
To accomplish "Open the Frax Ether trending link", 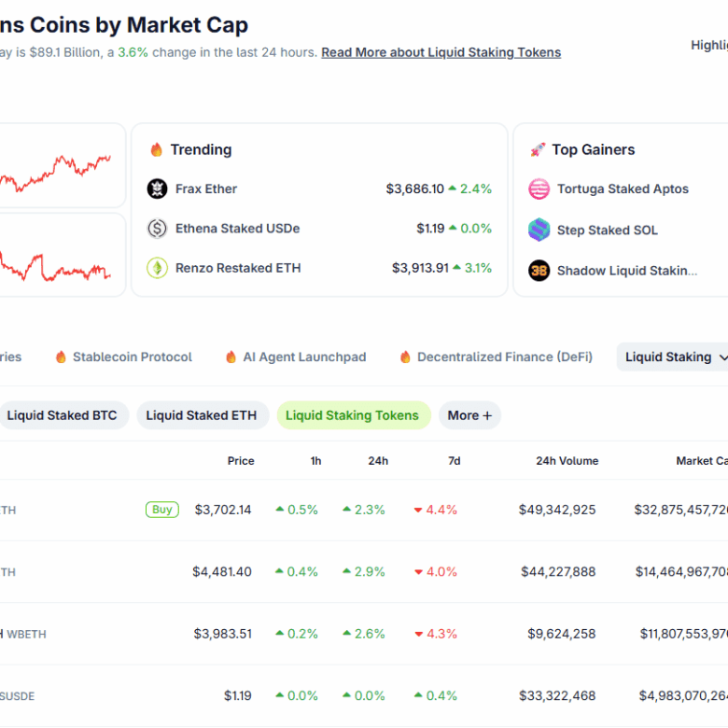I will [206, 189].
